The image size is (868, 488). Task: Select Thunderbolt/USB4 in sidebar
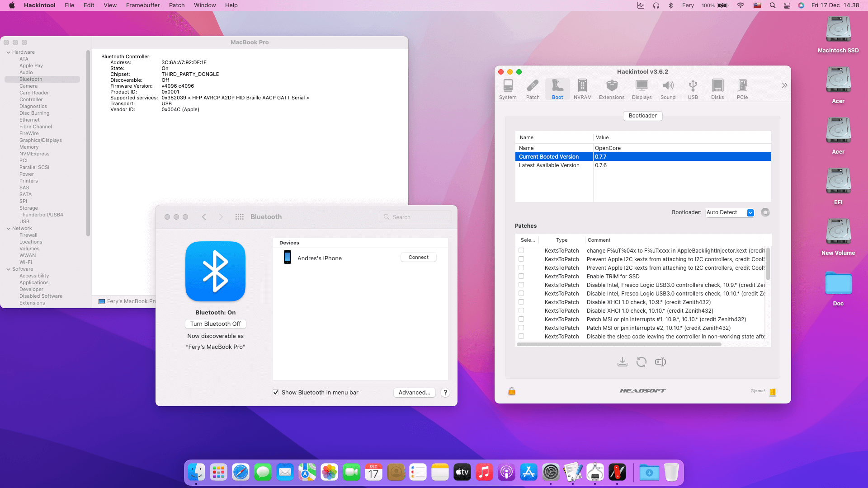coord(41,215)
